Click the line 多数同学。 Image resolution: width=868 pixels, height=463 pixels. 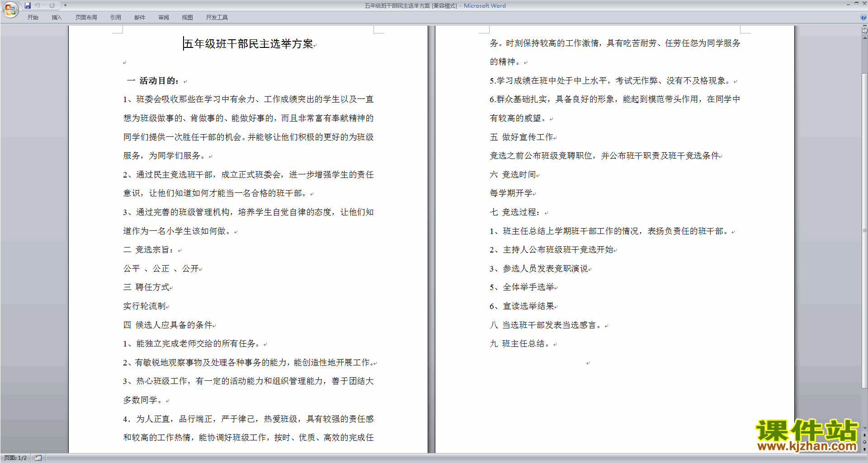pos(143,400)
